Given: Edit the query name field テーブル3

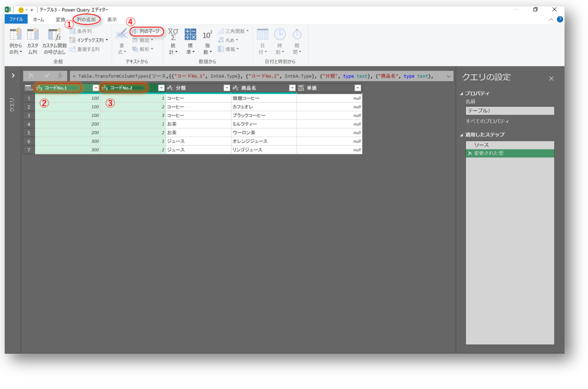Looking at the screenshot, I should point(510,111).
